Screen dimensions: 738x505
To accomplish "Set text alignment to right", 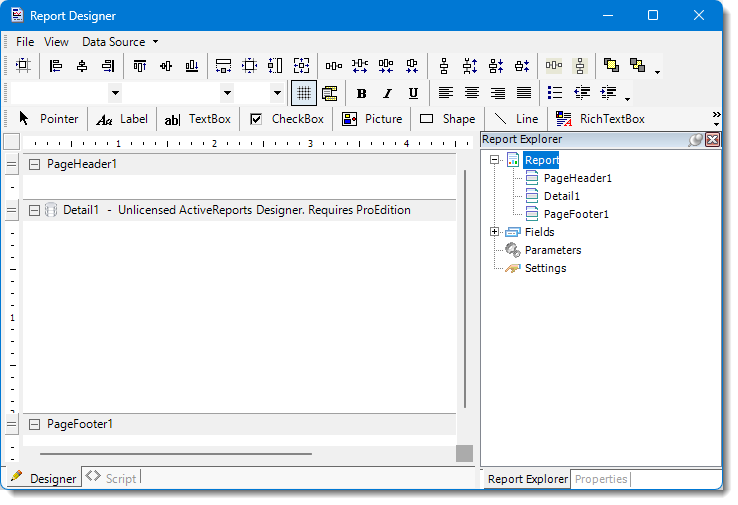I will pos(498,93).
